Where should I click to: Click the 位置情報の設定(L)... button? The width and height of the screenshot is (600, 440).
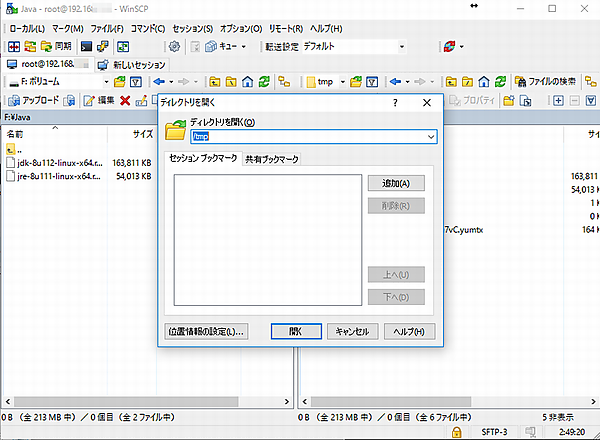[x=206, y=331]
